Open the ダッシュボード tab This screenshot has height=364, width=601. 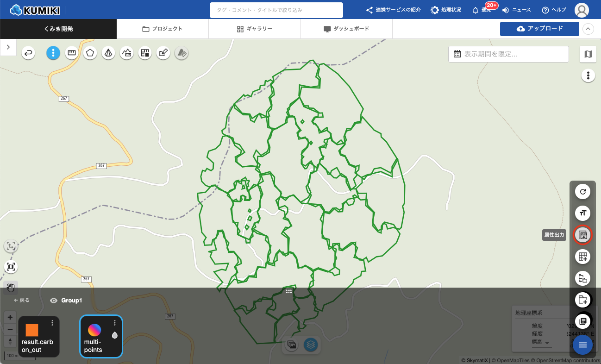[346, 29]
